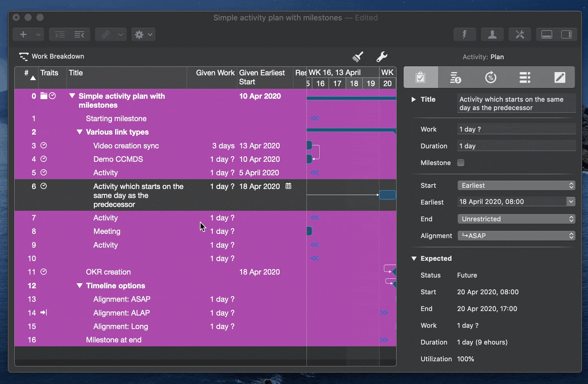The width and height of the screenshot is (588, 384).
Task: Select the Plan clipboard inspector tab
Action: click(420, 77)
